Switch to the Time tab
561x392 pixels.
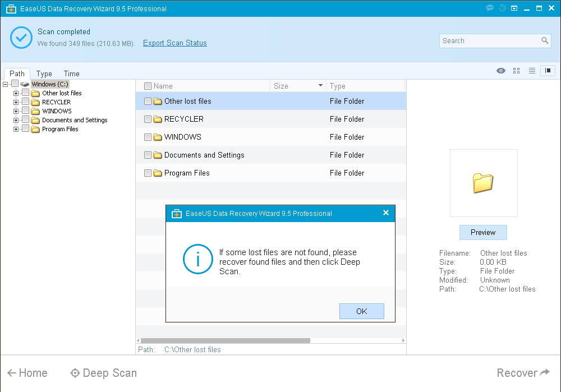pyautogui.click(x=72, y=73)
